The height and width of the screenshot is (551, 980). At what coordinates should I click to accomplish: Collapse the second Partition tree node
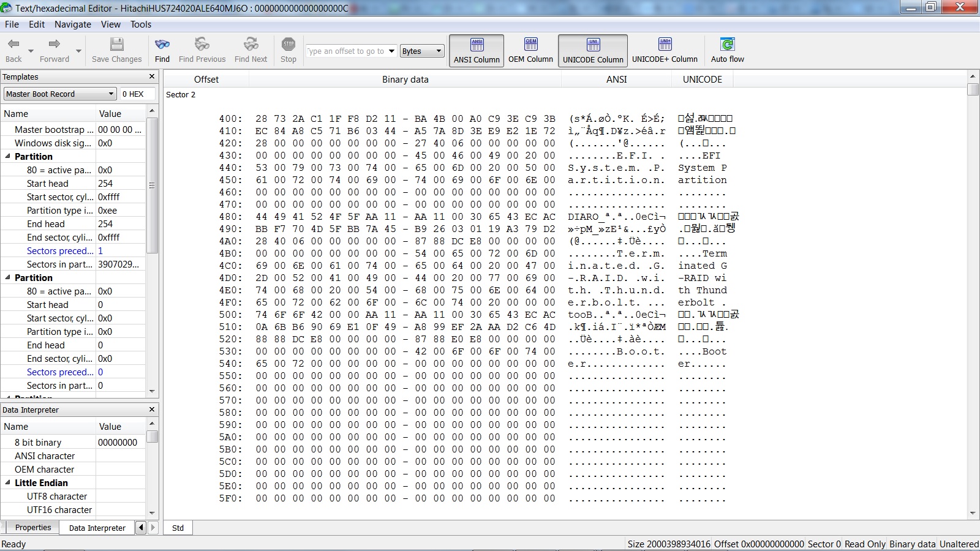point(8,277)
